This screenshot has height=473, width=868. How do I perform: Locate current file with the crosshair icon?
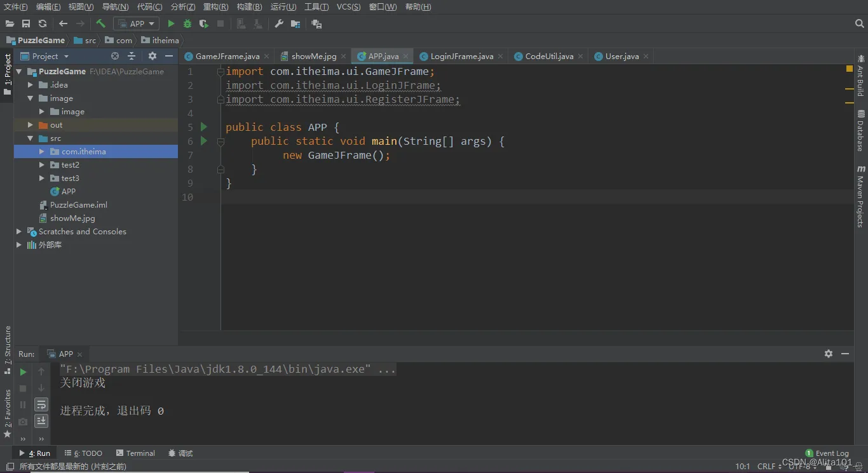tap(115, 56)
